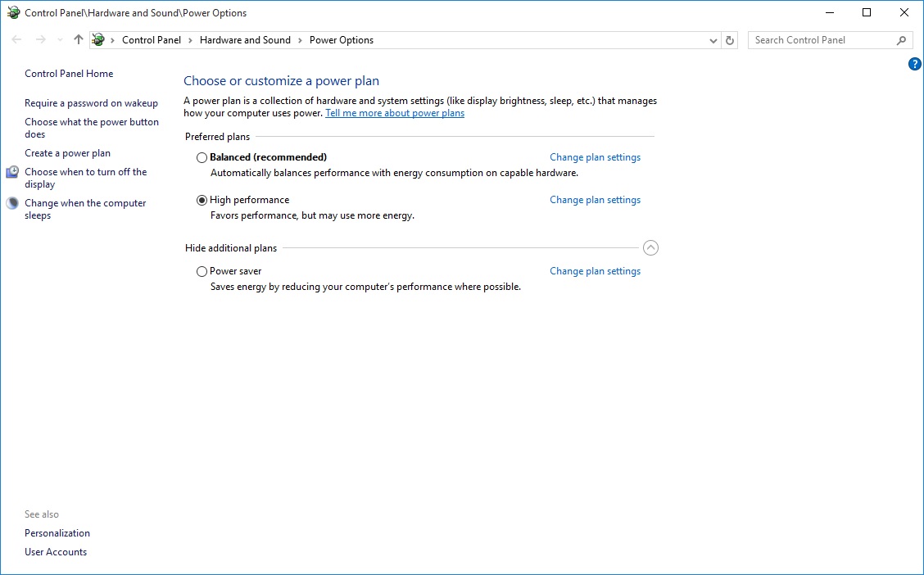Select the Balanced power plan
Image resolution: width=924 pixels, height=575 pixels.
pos(202,157)
